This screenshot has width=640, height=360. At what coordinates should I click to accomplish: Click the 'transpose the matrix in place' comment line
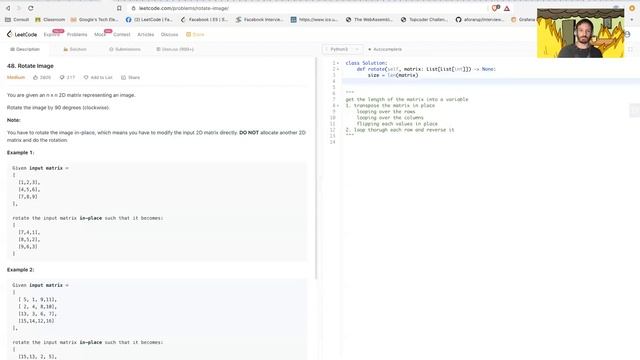[390, 106]
